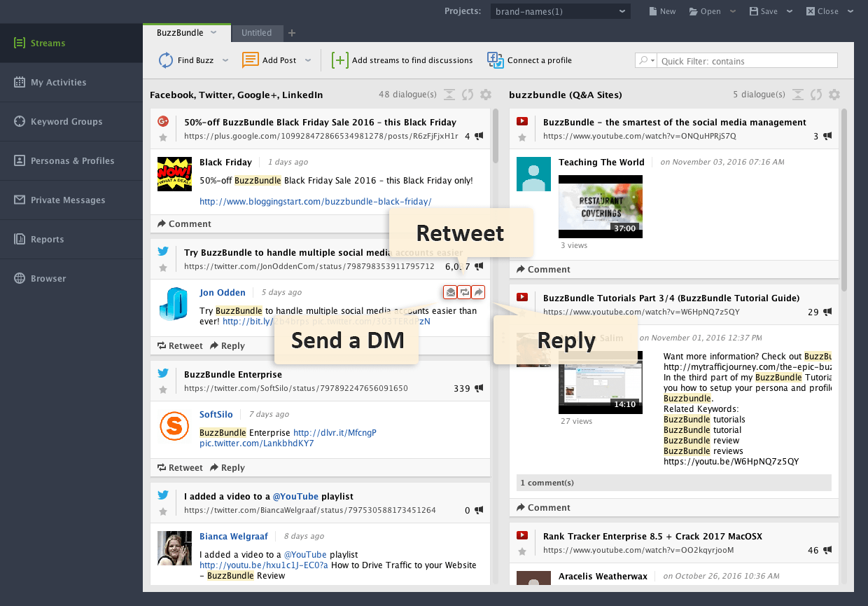This screenshot has height=606, width=868.
Task: Click the SoftSilo avatar
Action: [174, 427]
